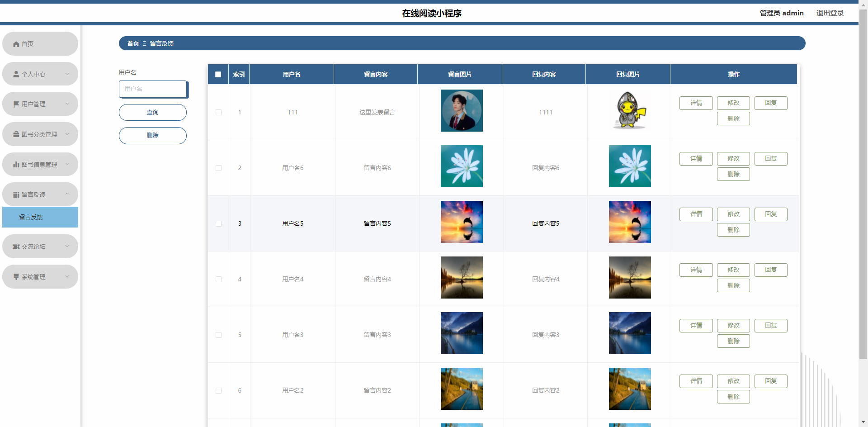Open the 系统管理 menu label
This screenshot has width=868, height=427.
pyautogui.click(x=33, y=277)
